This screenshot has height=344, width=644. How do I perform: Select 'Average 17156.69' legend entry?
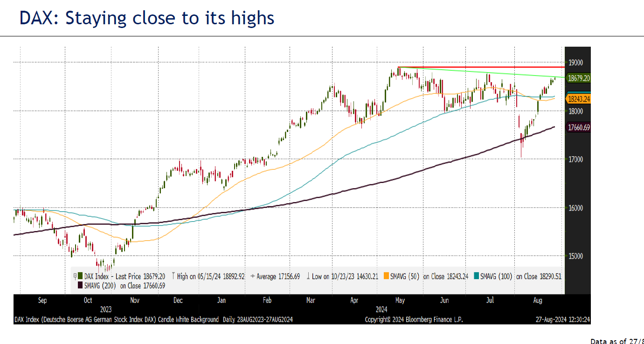coord(278,276)
